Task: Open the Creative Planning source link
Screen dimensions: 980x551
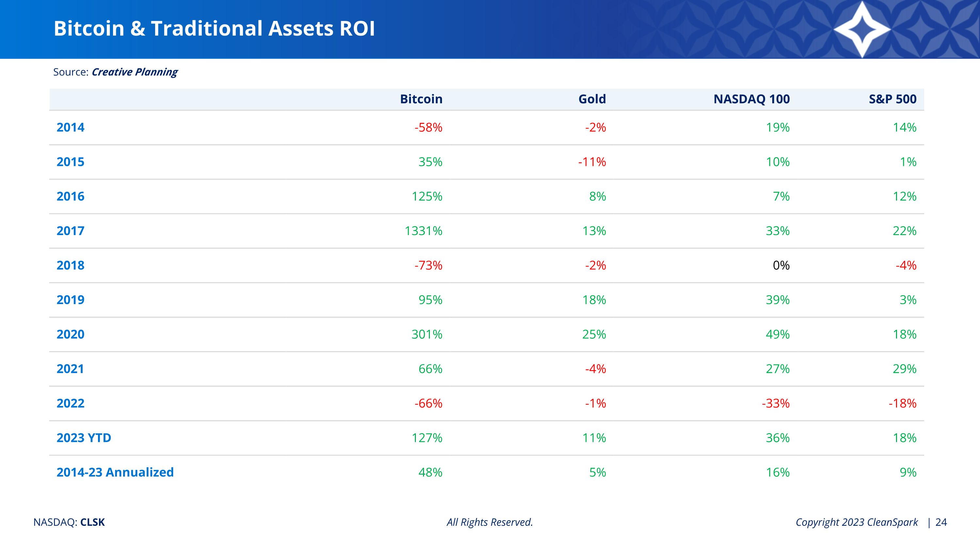Action: tap(134, 72)
